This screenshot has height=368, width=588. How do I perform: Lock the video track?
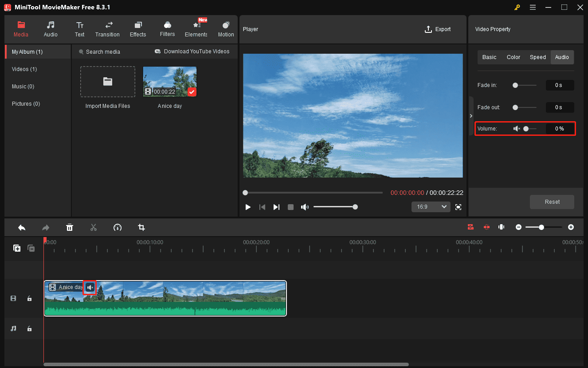[x=29, y=298]
